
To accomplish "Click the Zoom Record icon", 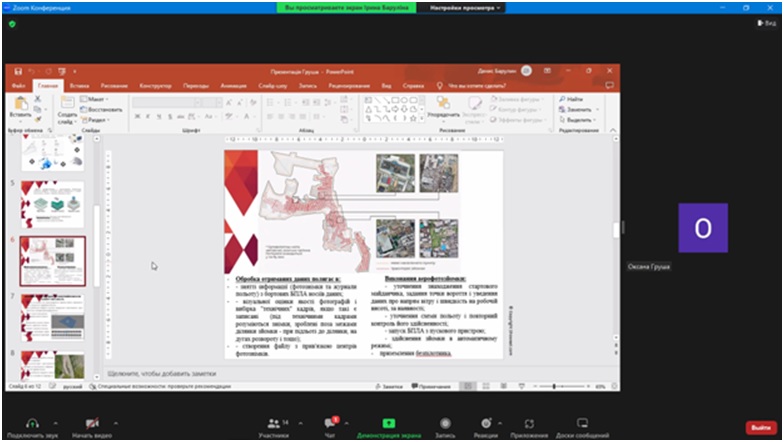I will click(445, 424).
